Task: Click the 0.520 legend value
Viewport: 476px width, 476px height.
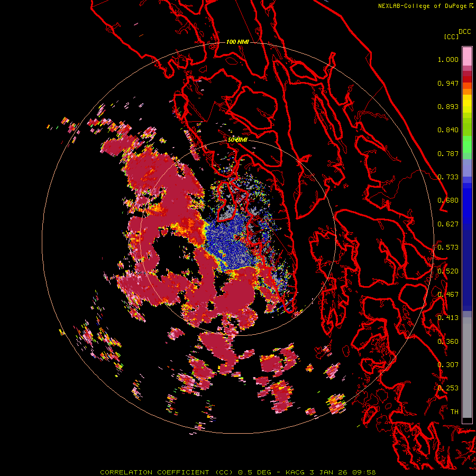Action: coord(448,271)
